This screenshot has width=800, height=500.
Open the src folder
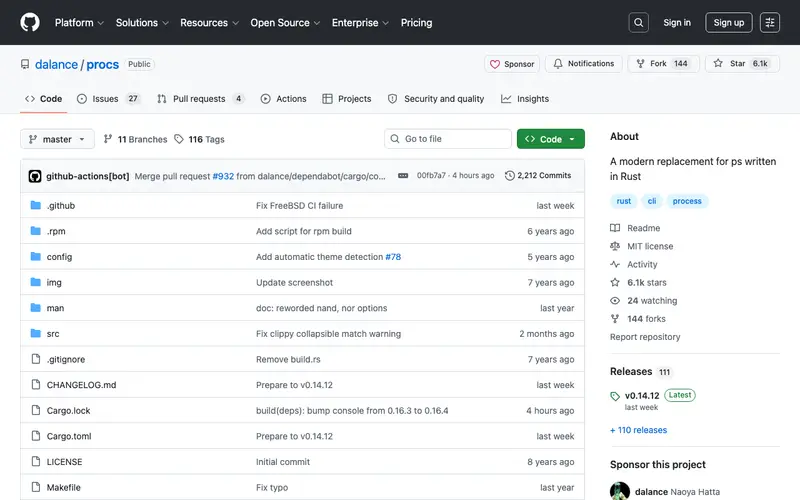53,334
